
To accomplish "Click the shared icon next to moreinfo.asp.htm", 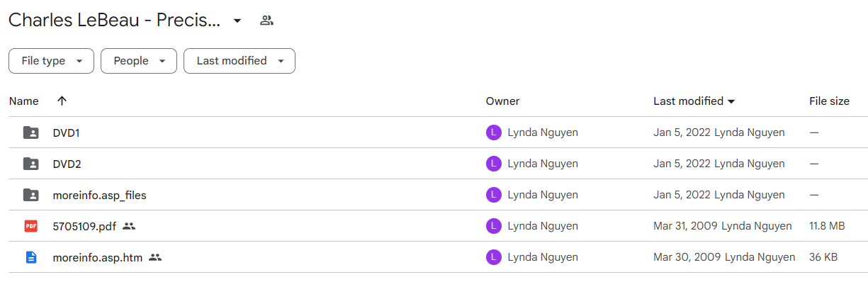I will coord(155,257).
